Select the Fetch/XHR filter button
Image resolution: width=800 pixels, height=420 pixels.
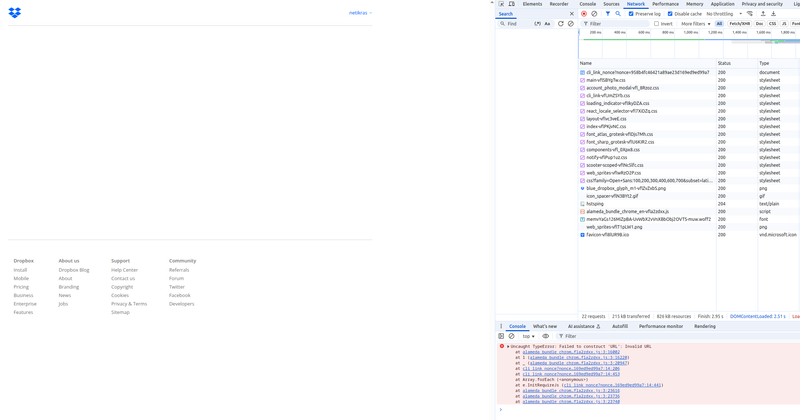pyautogui.click(x=739, y=24)
